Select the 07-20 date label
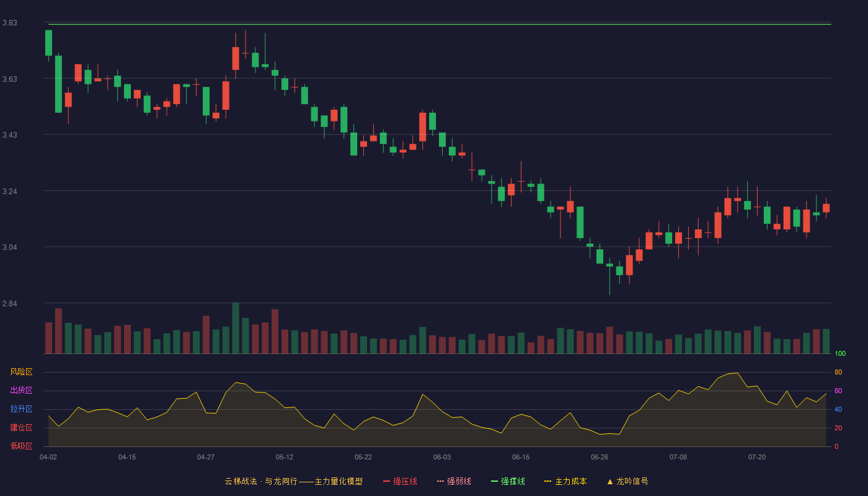The height and width of the screenshot is (496, 868). point(757,457)
